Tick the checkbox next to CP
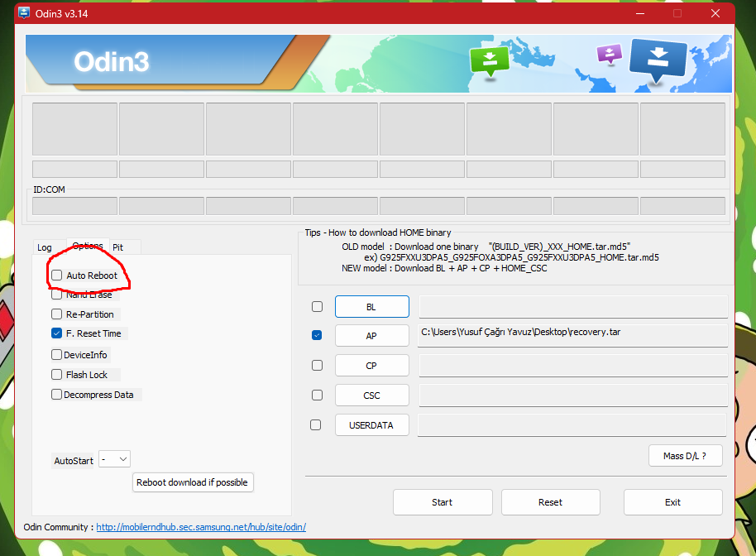Image resolution: width=756 pixels, height=556 pixels. [x=318, y=366]
